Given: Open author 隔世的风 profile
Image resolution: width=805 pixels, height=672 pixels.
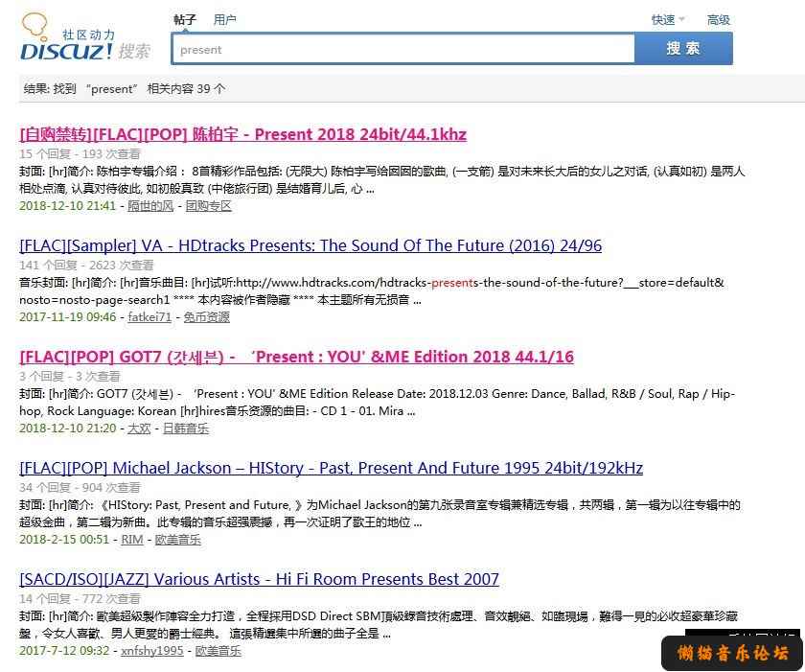Looking at the screenshot, I should click(x=150, y=206).
